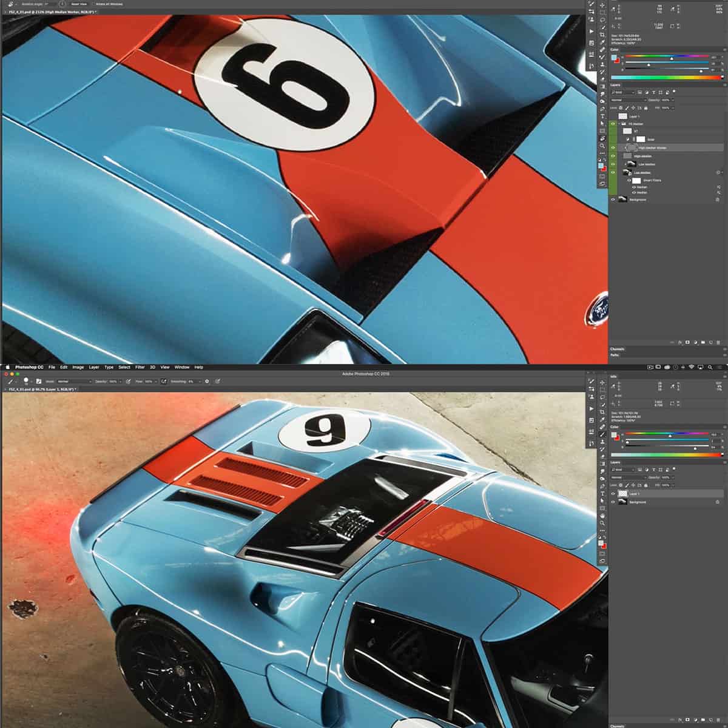Screen dimensions: 728x728
Task: Open the Layer menu
Action: tap(94, 367)
